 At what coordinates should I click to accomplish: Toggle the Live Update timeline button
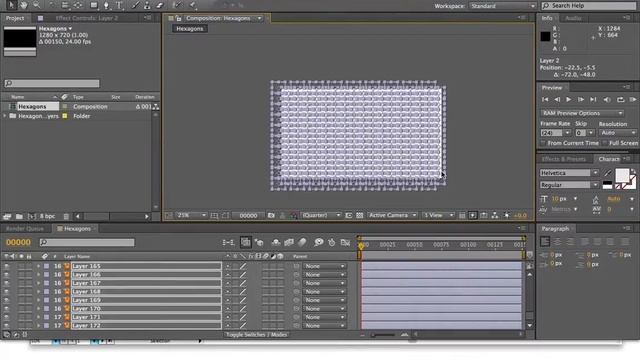coord(245,242)
